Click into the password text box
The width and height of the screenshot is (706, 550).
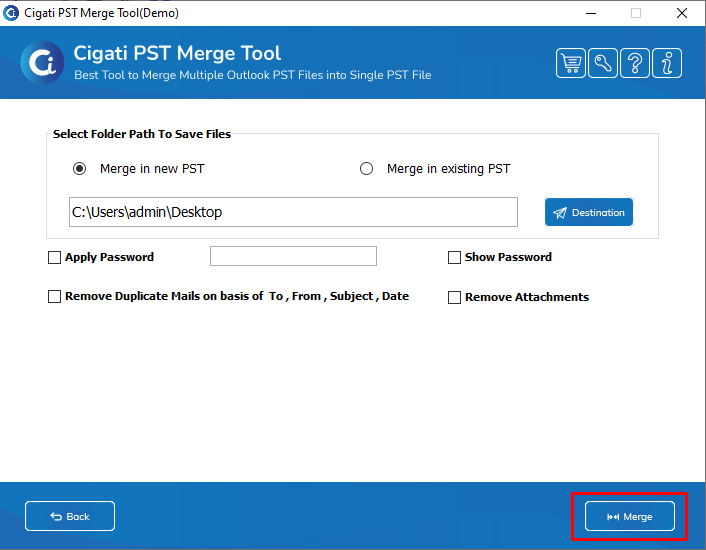pos(293,256)
